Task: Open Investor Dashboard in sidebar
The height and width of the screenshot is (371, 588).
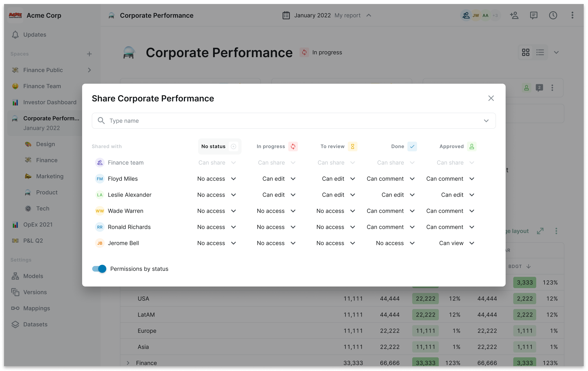Action: tap(50, 102)
